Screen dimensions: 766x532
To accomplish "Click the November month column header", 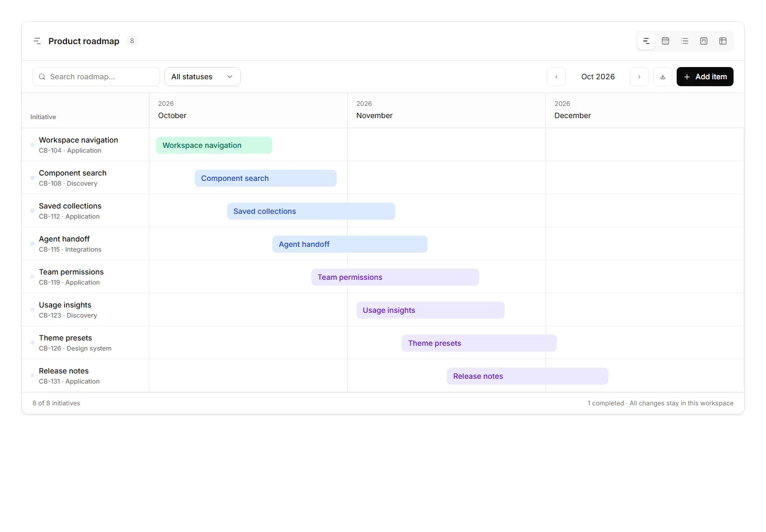I will click(446, 110).
